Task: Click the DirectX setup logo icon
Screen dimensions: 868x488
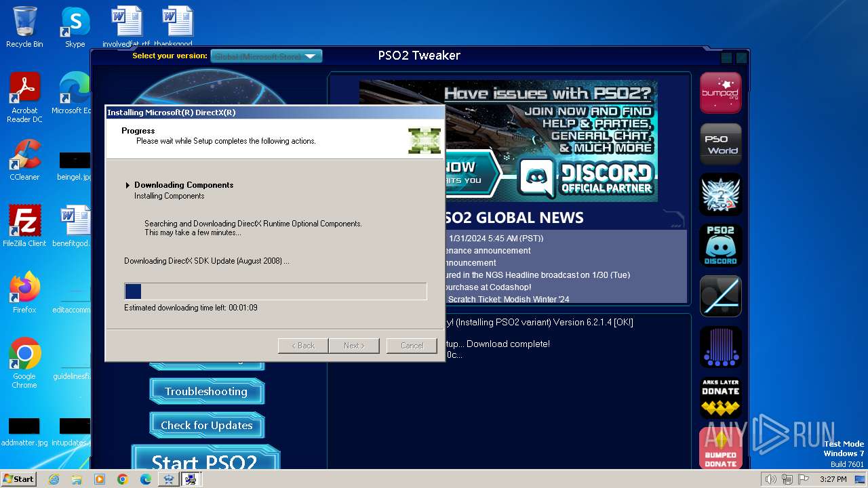Action: pyautogui.click(x=425, y=140)
